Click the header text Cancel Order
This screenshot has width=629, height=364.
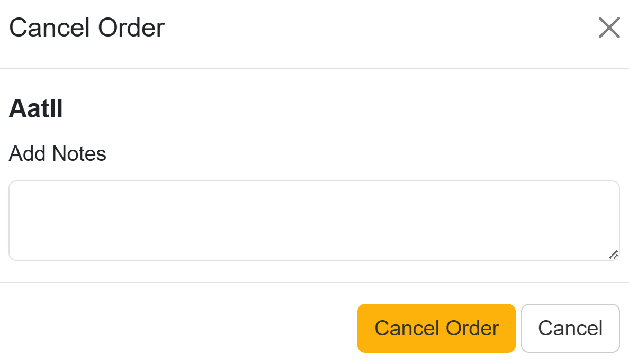coord(87,28)
